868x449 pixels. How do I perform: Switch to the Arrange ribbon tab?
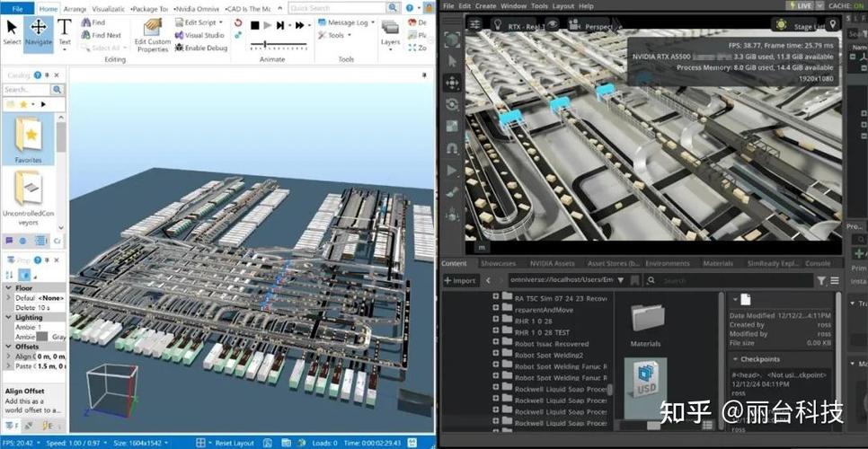pos(75,9)
